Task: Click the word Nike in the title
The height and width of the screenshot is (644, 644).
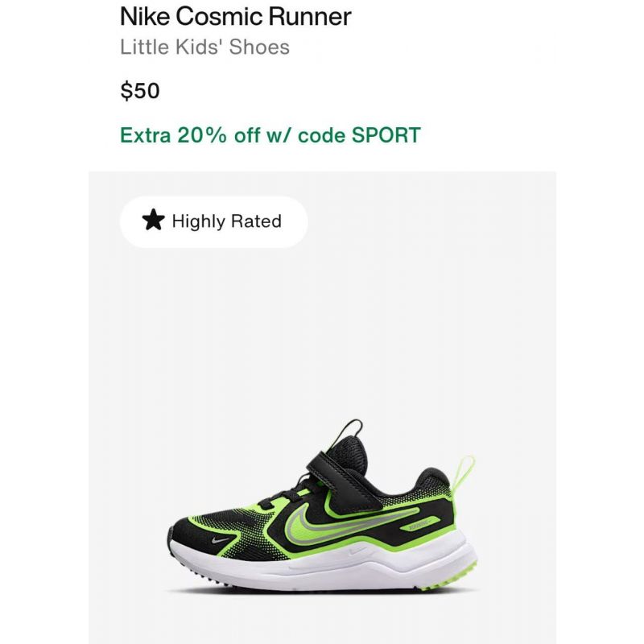Action: click(145, 17)
